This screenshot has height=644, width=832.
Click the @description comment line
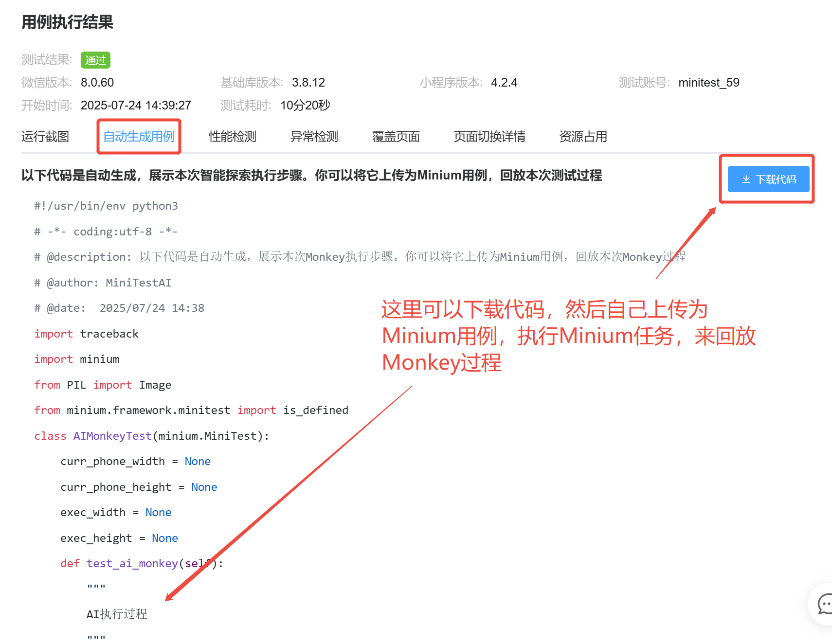coord(360,257)
